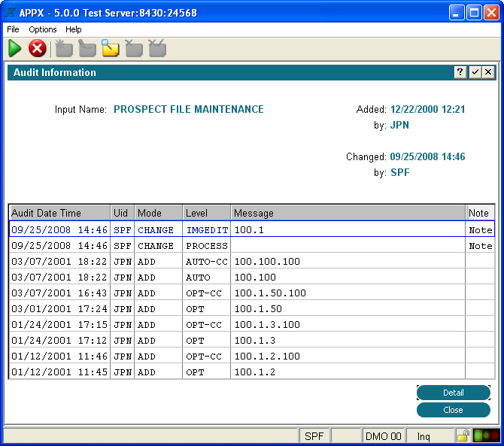Image resolution: width=504 pixels, height=446 pixels.
Task: Click the rightmost grayed folder toolbar icon
Action: click(157, 49)
